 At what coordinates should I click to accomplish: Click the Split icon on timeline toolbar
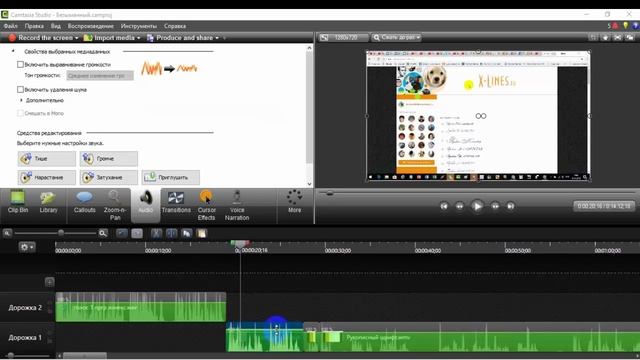pyautogui.click(x=171, y=233)
